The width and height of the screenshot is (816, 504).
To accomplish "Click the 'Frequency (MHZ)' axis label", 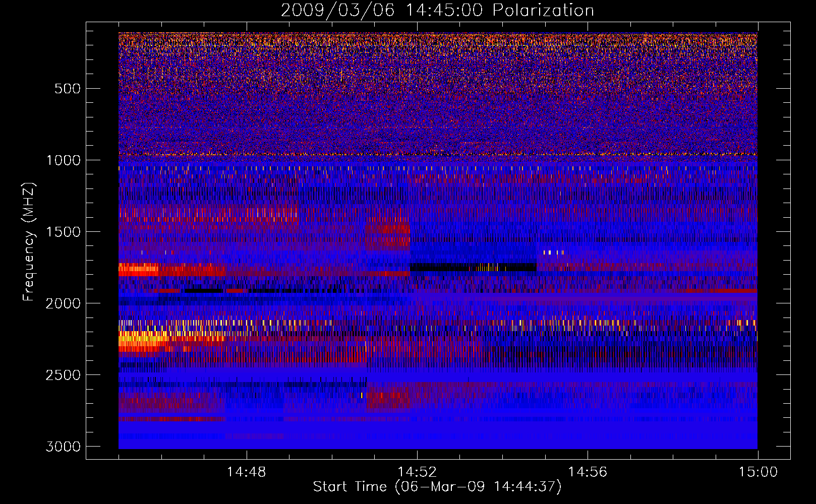I will [x=29, y=242].
